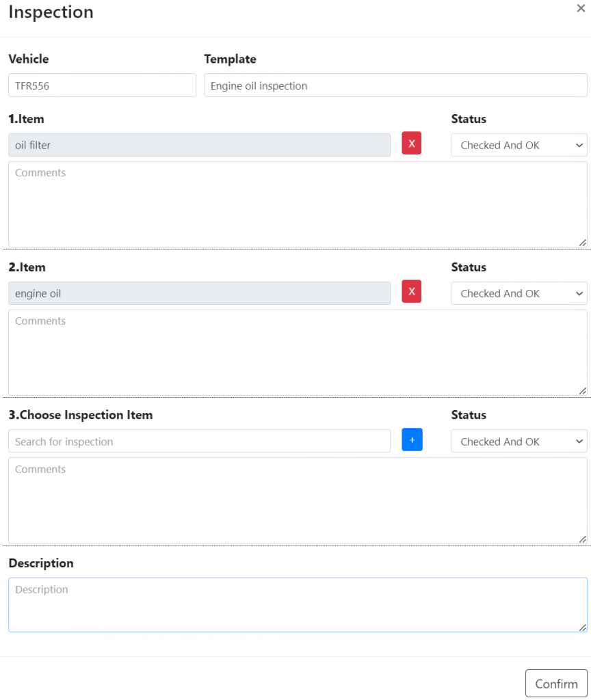This screenshot has width=591, height=700.
Task: Open Status dropdown for oil filter item
Action: click(519, 145)
